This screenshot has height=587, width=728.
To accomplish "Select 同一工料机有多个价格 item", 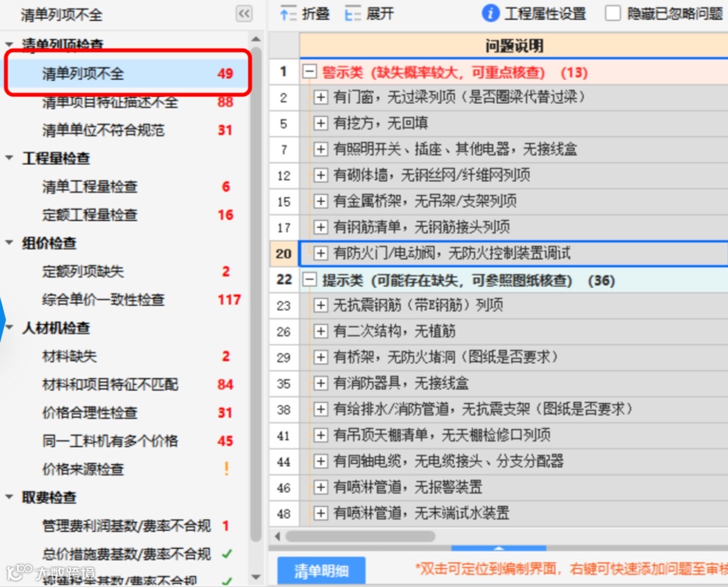I will tap(110, 441).
